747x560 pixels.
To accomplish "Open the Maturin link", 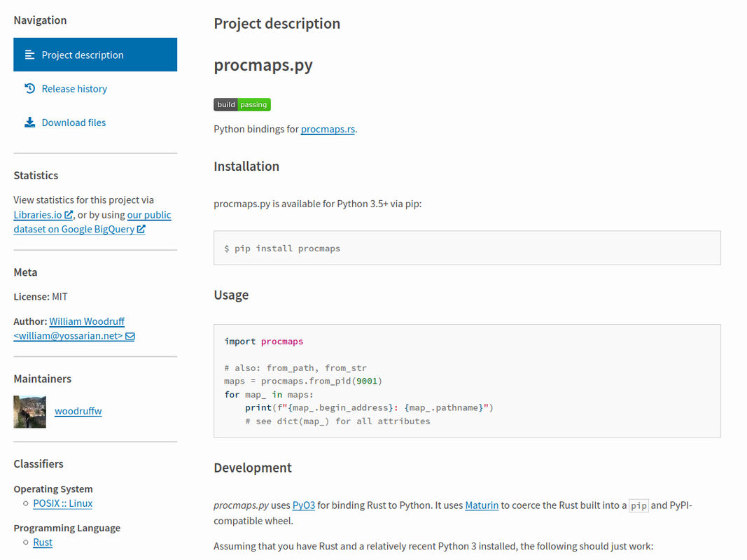I will tap(482, 505).
